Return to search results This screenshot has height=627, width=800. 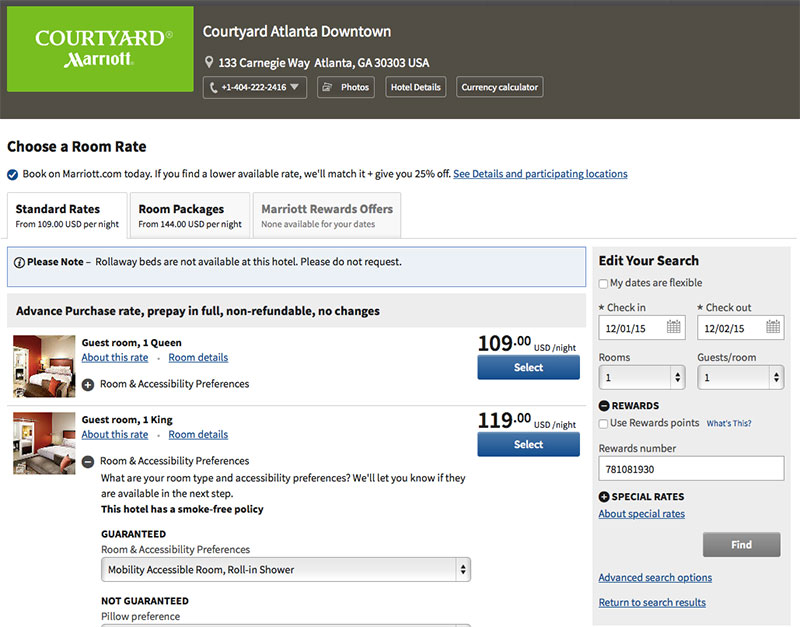pyautogui.click(x=652, y=603)
